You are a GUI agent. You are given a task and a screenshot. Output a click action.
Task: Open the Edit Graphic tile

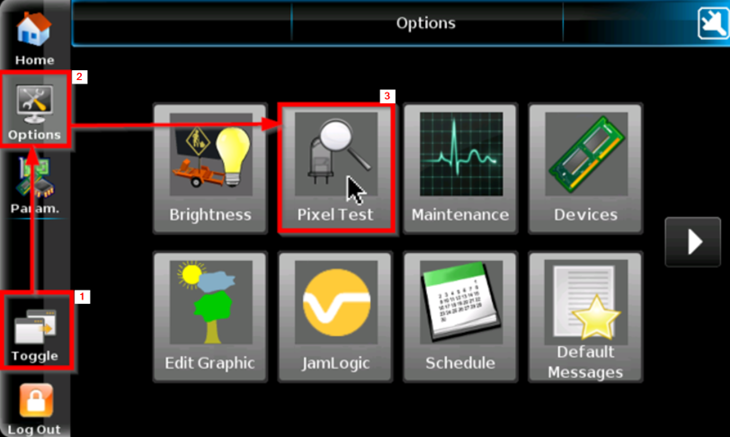pos(210,316)
